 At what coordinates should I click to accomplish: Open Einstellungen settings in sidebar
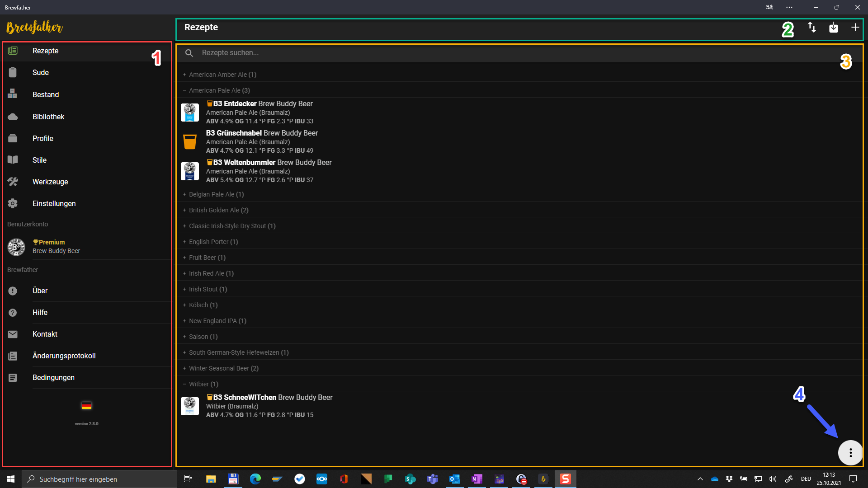[x=54, y=203]
